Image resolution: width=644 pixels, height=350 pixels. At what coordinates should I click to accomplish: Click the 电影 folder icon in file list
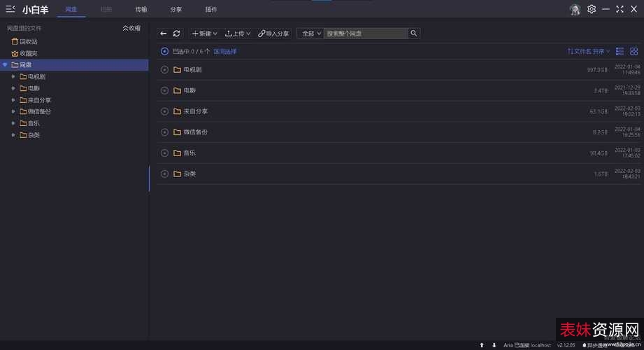click(x=177, y=90)
